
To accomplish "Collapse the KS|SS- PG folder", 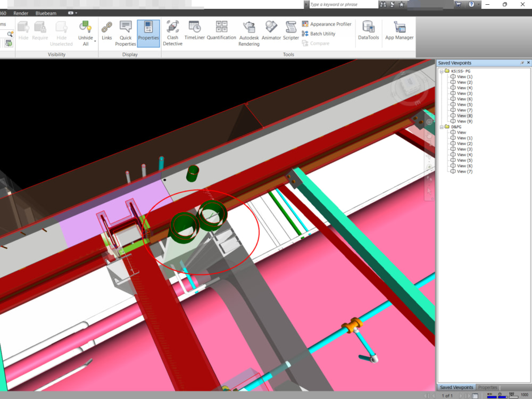I will pos(442,71).
